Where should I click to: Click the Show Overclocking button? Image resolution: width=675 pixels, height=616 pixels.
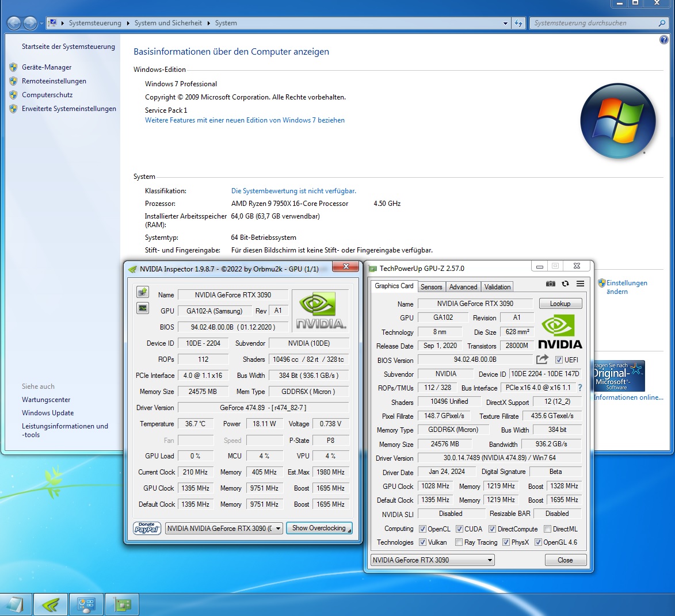[x=319, y=528]
